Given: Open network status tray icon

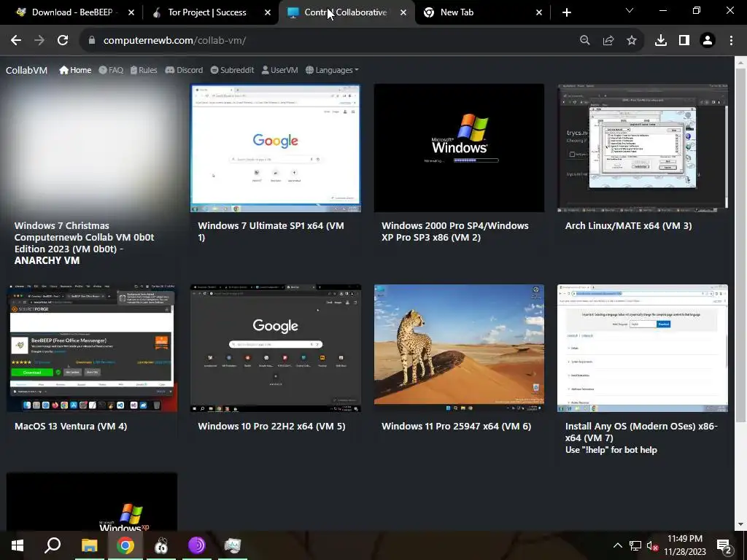Looking at the screenshot, I should click(635, 545).
